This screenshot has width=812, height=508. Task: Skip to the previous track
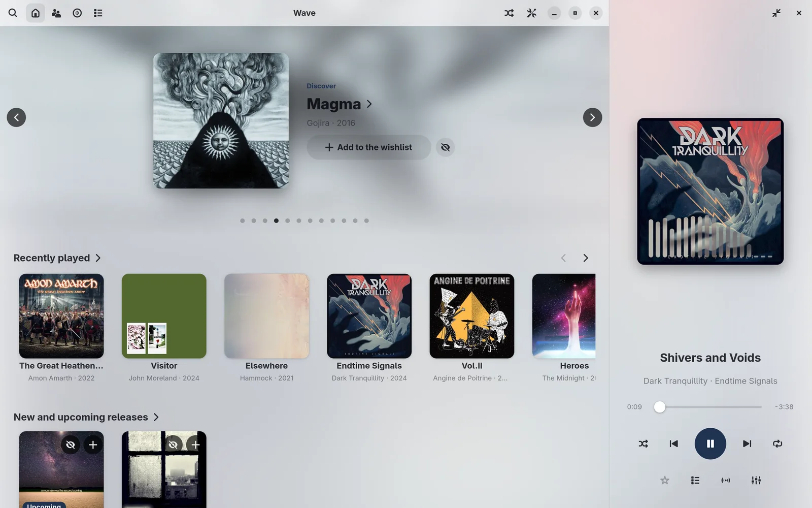[673, 443]
